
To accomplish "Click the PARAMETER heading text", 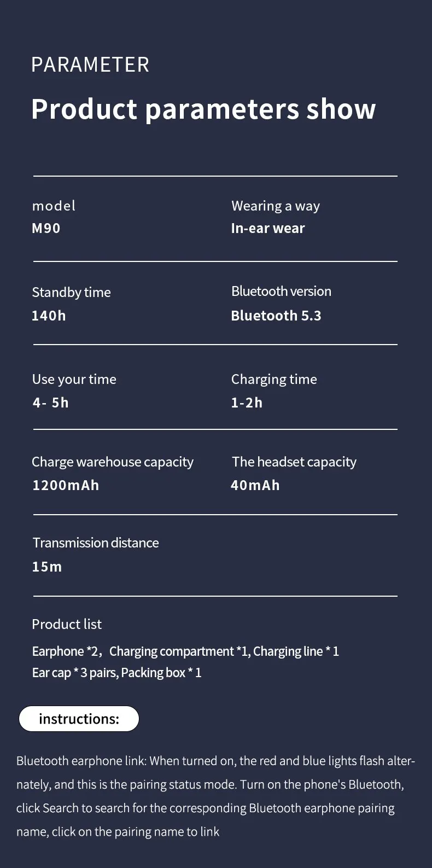I will [90, 65].
